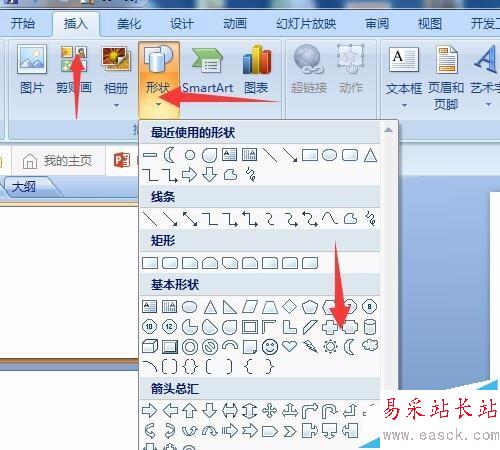Expand the 文本框 dropdown arrow
Screen dimensions: 500x450
(404, 105)
